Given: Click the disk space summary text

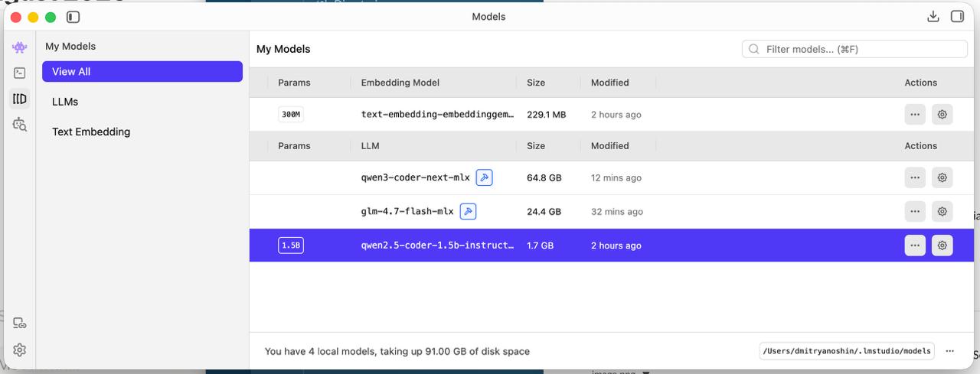Looking at the screenshot, I should [x=397, y=351].
